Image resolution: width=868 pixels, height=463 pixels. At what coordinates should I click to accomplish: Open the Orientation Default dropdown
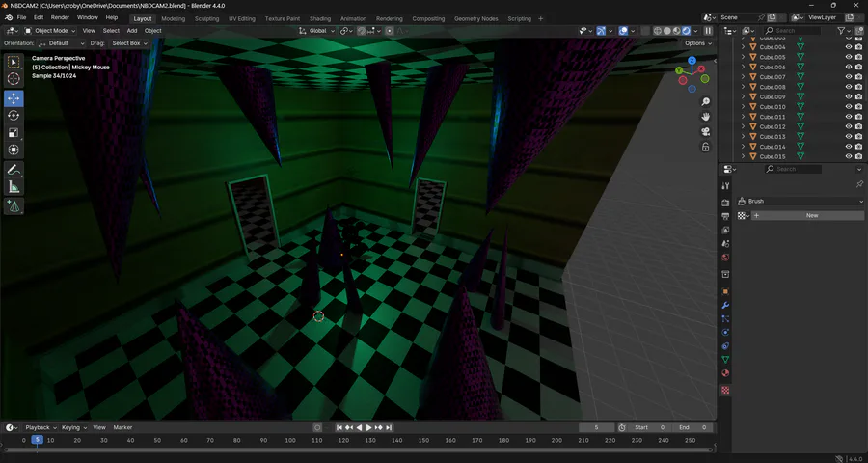[62, 43]
